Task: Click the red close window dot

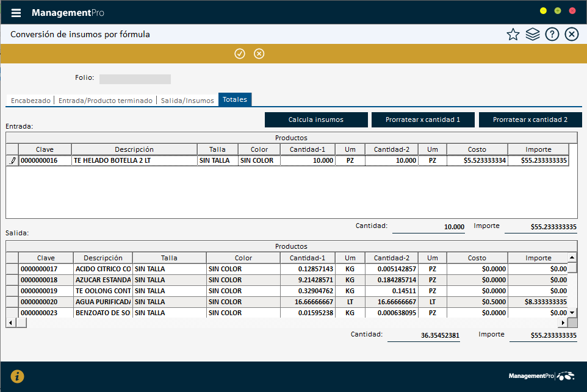Action: point(572,11)
